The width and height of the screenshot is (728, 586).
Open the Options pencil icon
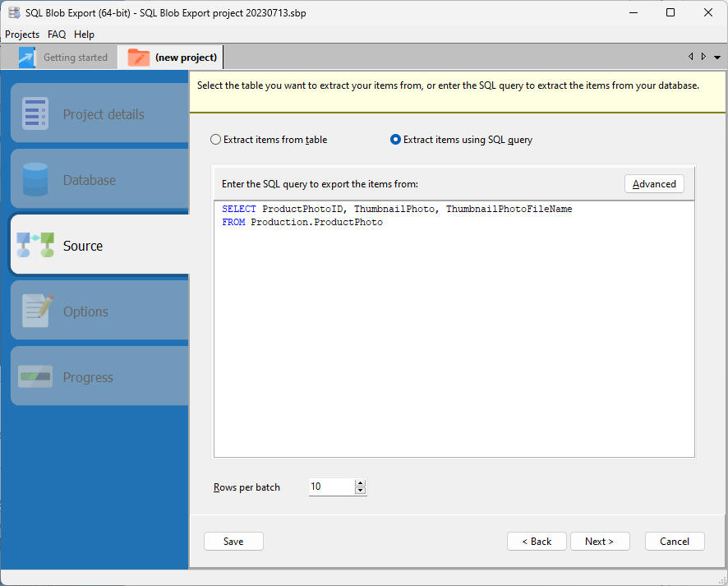coord(35,310)
